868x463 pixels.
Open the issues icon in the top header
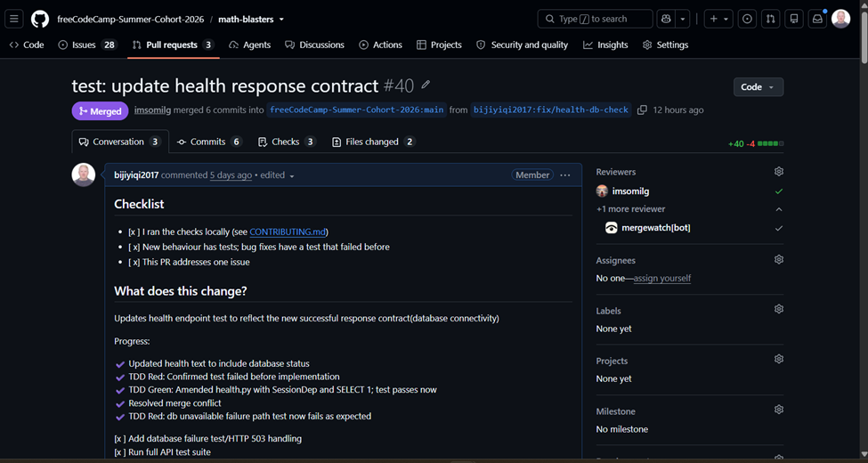click(747, 19)
